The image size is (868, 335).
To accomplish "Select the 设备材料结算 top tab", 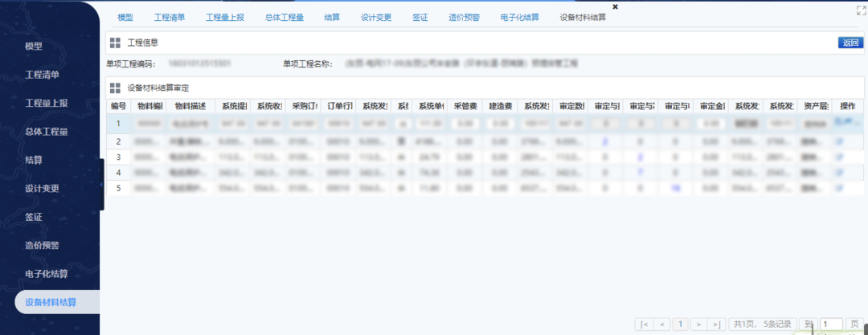I will [583, 17].
